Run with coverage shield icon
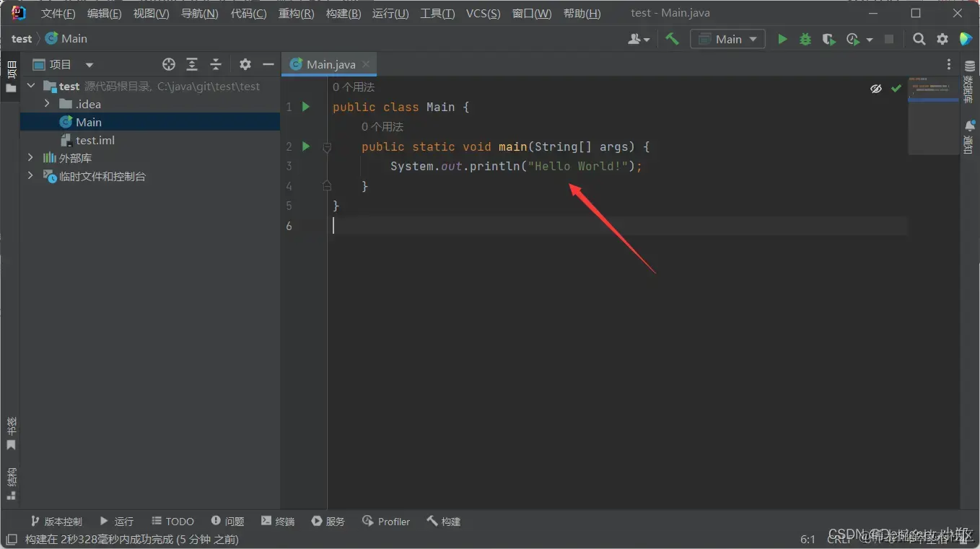The height and width of the screenshot is (549, 980). [828, 39]
